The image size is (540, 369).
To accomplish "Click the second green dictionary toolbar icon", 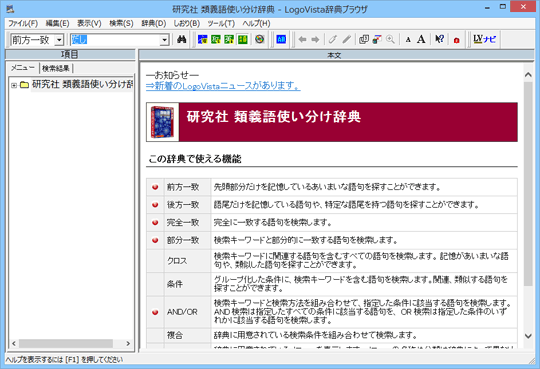I will (x=229, y=39).
